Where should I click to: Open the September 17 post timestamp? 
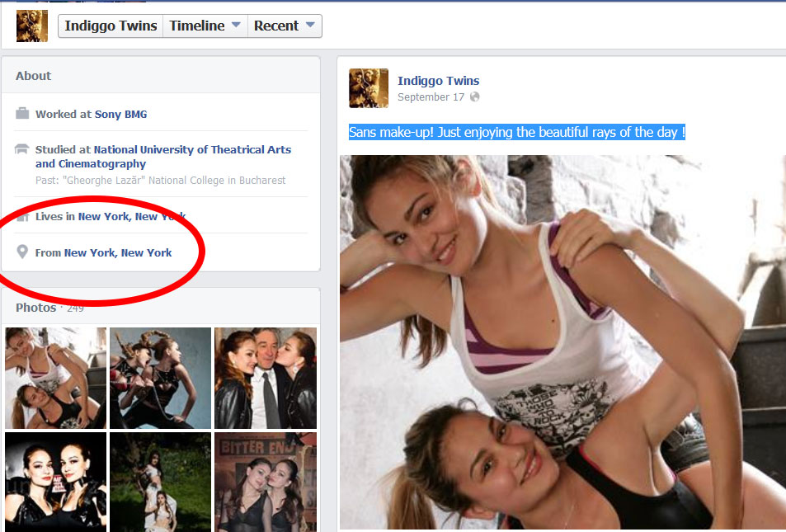coord(431,97)
